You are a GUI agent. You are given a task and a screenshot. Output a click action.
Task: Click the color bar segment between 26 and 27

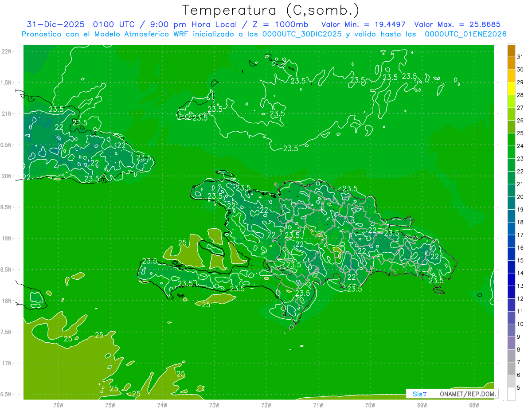(x=511, y=114)
